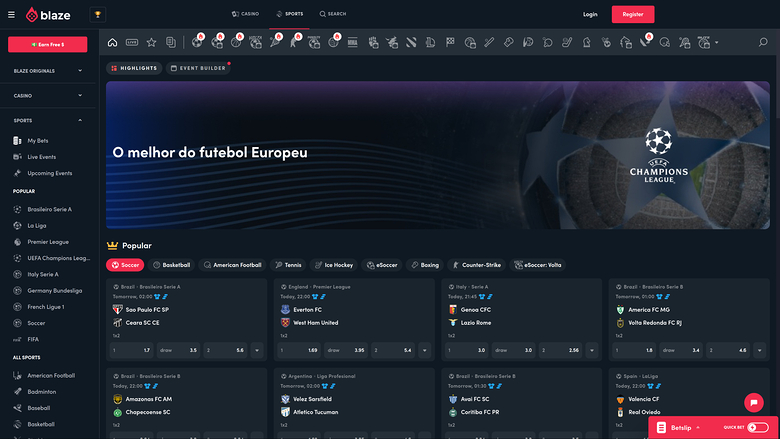
Task: Bet on Volta Redonda win at 4.6
Action: (728, 350)
